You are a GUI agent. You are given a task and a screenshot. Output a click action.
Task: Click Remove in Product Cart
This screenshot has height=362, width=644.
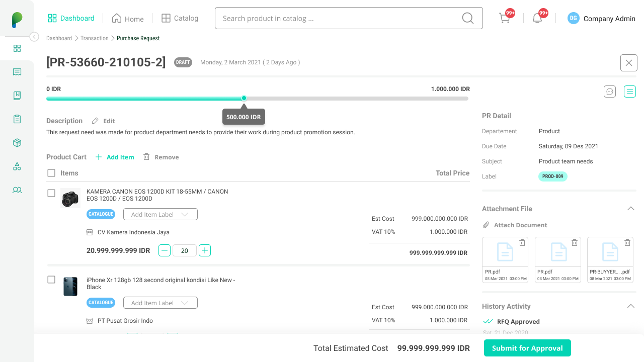point(161,157)
